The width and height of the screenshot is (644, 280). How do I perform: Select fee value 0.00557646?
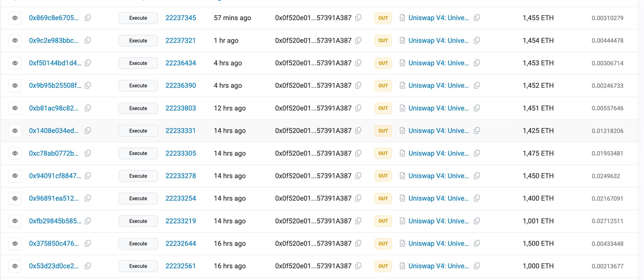pyautogui.click(x=607, y=108)
